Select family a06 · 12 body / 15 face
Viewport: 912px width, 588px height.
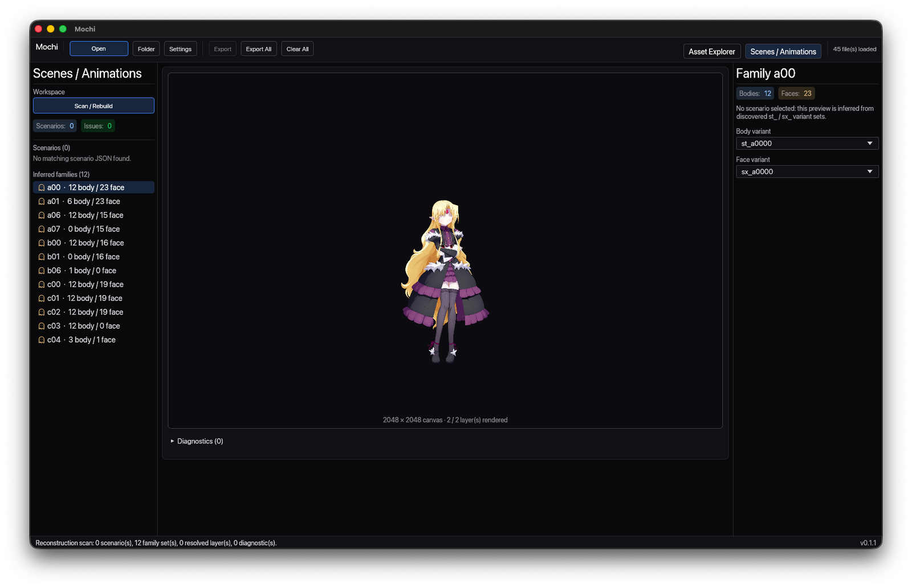click(93, 215)
